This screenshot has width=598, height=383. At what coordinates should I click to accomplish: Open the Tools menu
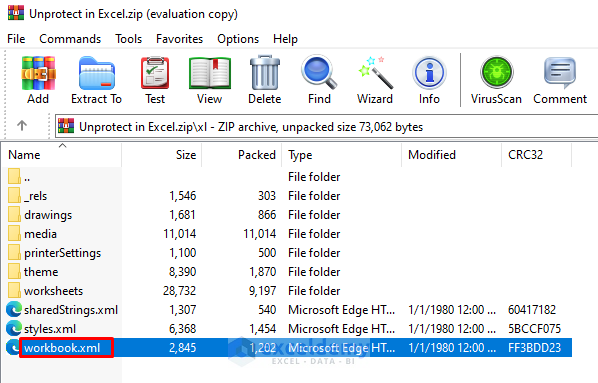[x=129, y=39]
